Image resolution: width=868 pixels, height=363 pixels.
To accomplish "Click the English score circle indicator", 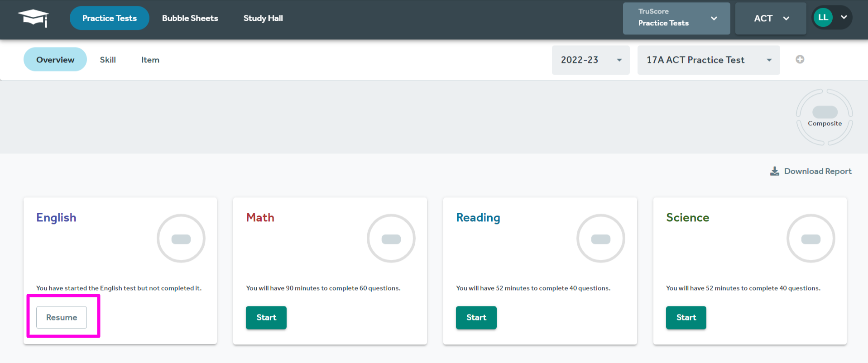I will [x=181, y=239].
